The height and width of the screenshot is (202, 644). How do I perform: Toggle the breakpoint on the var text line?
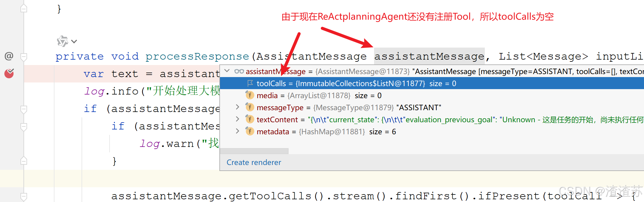pyautogui.click(x=9, y=73)
